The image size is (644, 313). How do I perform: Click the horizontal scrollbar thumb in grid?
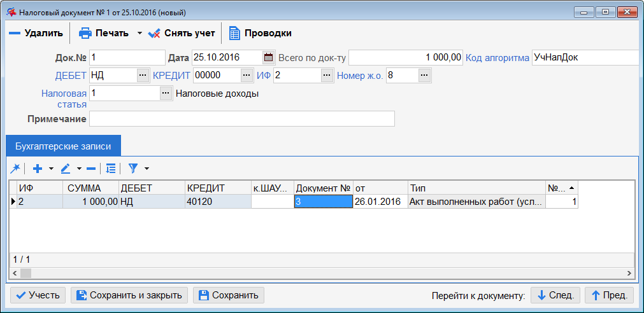(x=26, y=273)
